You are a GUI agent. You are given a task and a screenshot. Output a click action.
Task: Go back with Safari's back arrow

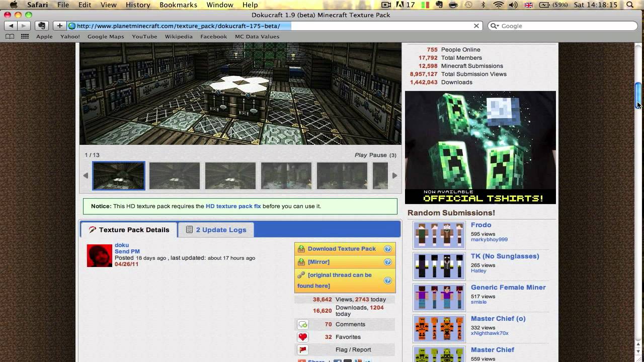[x=11, y=26]
